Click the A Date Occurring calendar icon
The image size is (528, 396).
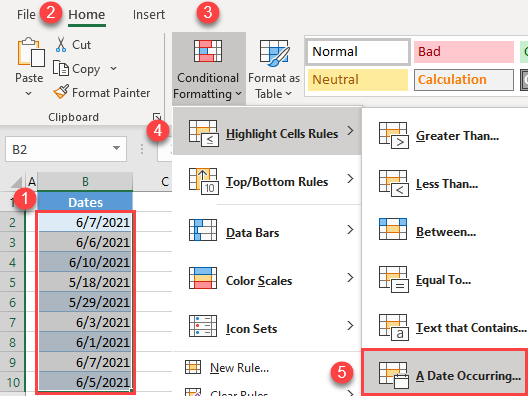click(x=394, y=375)
